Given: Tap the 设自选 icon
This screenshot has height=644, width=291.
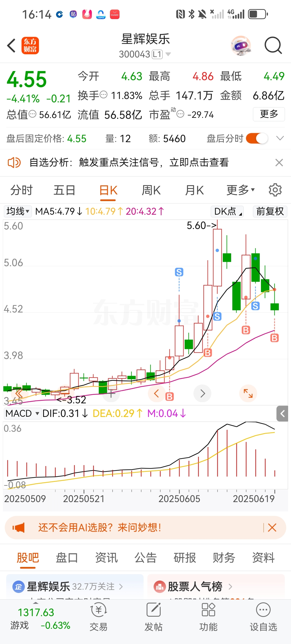Looking at the screenshot, I should 263,610.
